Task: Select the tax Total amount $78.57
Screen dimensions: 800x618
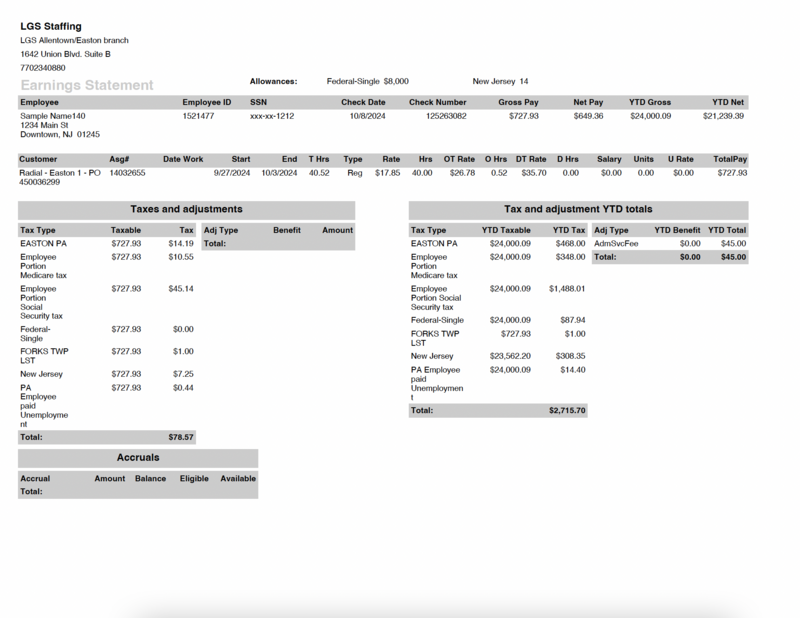Action: click(181, 437)
